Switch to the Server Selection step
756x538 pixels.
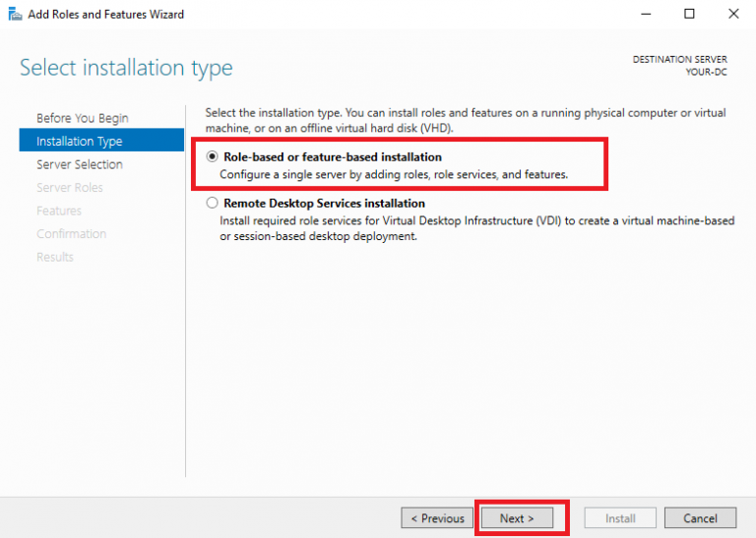tap(80, 164)
